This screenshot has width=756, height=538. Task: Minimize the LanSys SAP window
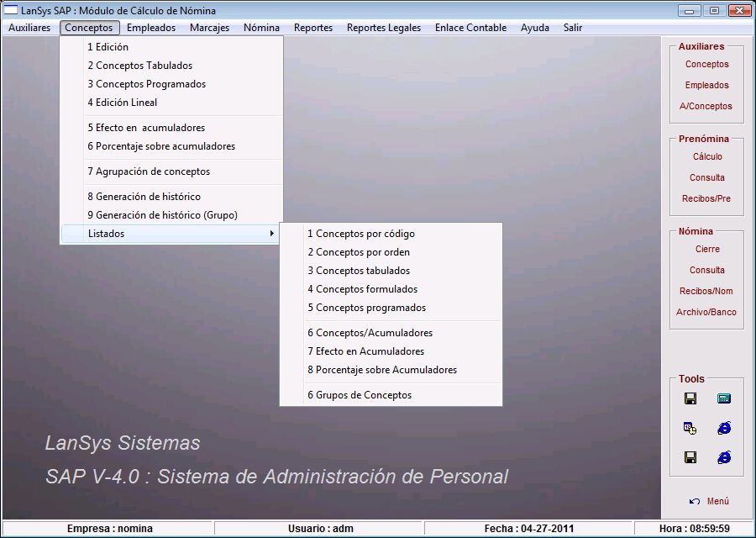point(690,10)
